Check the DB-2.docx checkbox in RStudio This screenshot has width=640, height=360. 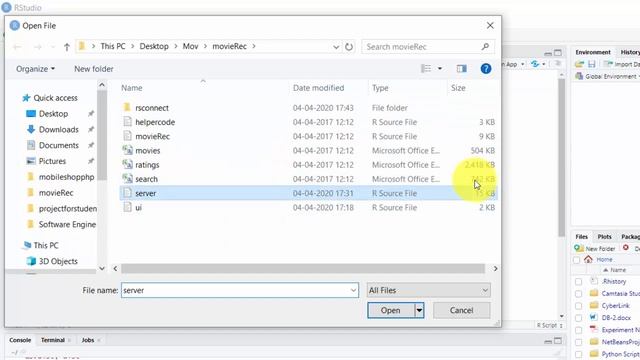[578, 318]
